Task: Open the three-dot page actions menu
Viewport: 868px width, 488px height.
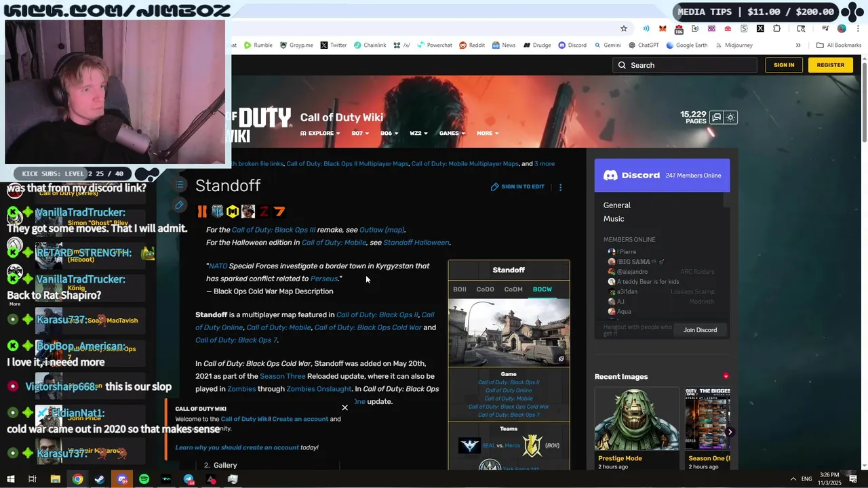Action: [560, 187]
